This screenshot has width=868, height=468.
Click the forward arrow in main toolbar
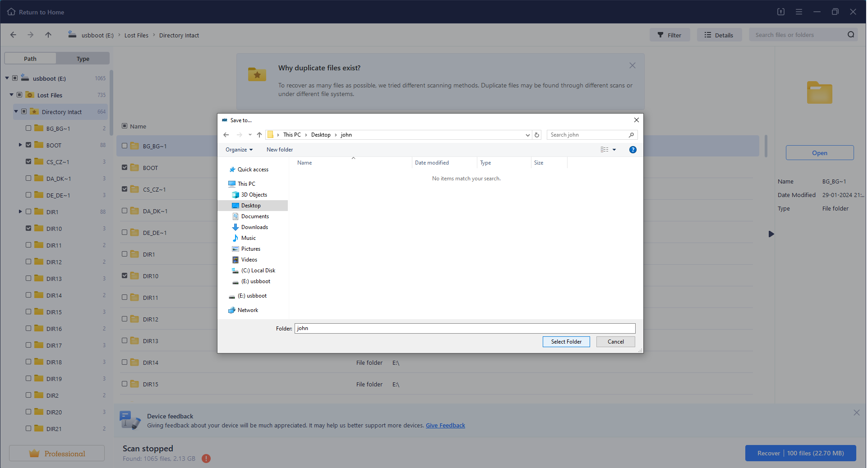(30, 35)
